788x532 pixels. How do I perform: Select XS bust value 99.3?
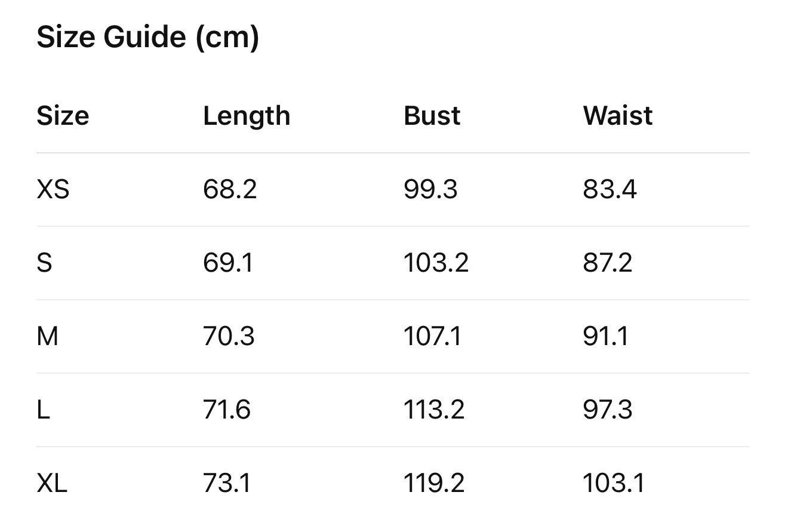tap(430, 190)
